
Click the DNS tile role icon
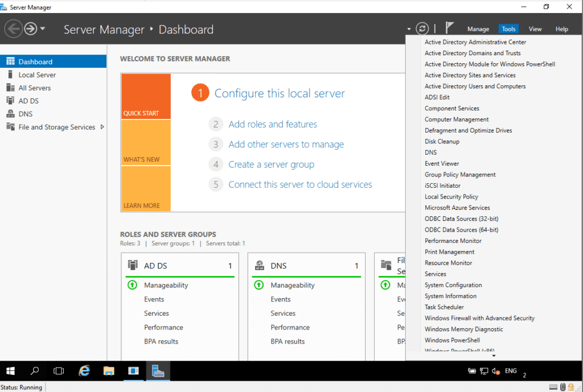tap(259, 265)
